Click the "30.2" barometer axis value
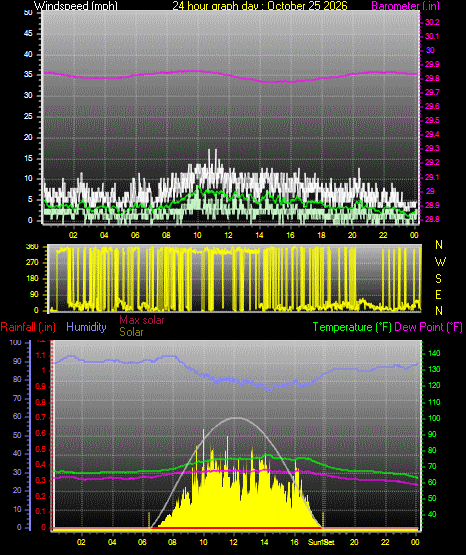Viewport: 466px width, 555px height. [x=432, y=22]
